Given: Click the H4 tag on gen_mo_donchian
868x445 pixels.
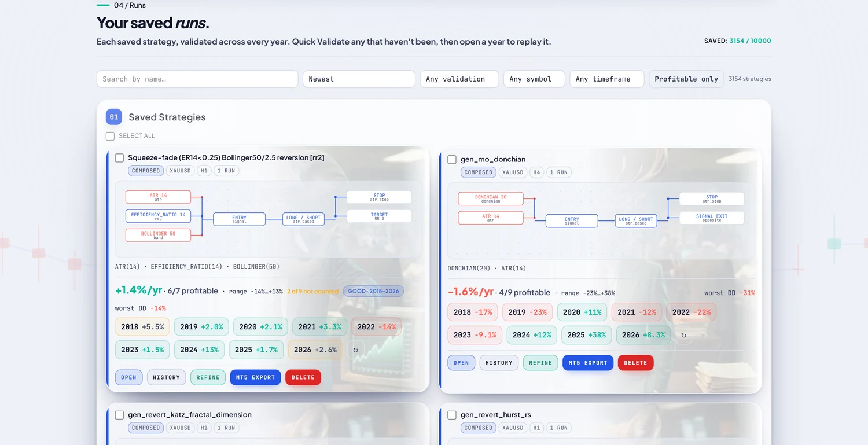Looking at the screenshot, I should click(x=536, y=172).
